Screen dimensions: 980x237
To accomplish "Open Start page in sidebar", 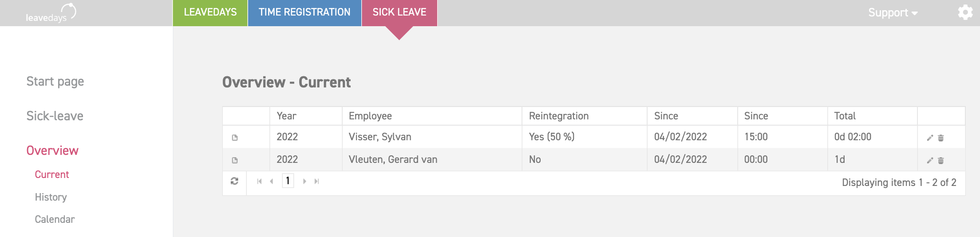I will [x=55, y=81].
